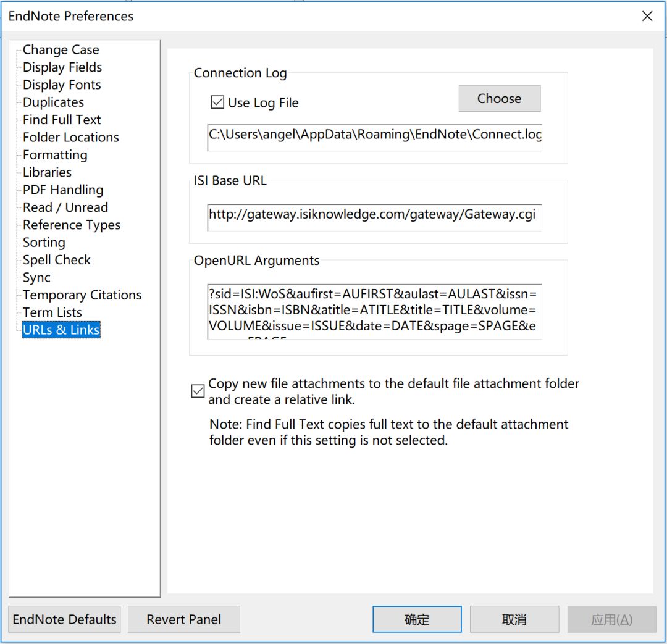Select the URLs & Links item
Screen dimensions: 667x644
tap(61, 330)
